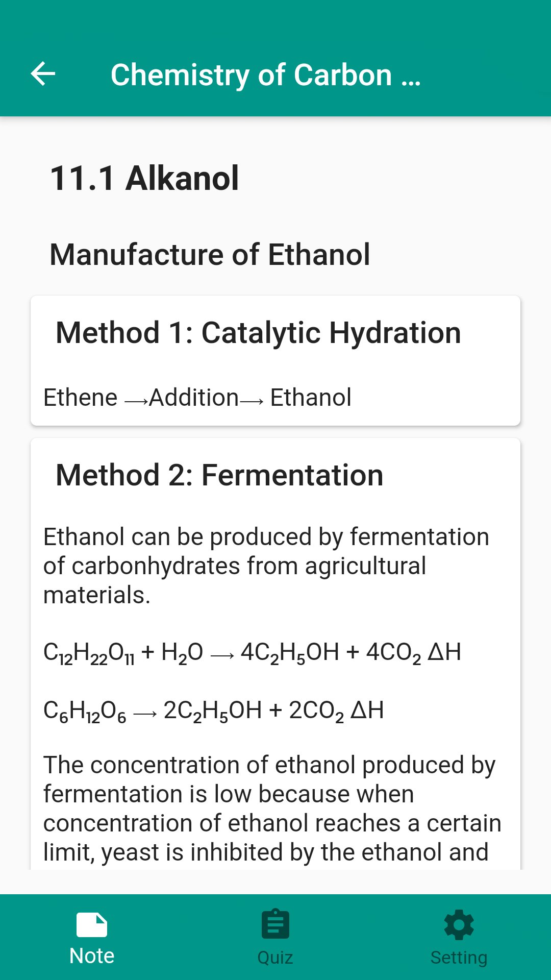This screenshot has height=980, width=551.
Task: Click the ethanol concentration paragraph
Action: [270, 808]
